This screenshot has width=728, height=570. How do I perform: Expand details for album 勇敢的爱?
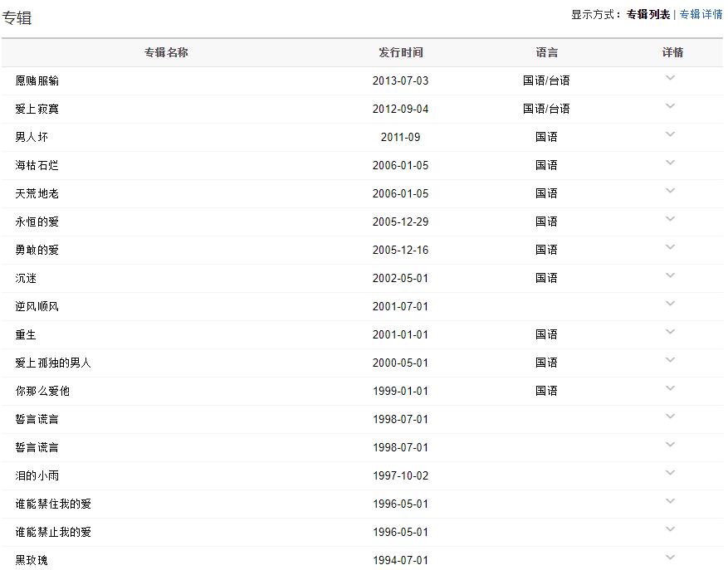[x=671, y=247]
